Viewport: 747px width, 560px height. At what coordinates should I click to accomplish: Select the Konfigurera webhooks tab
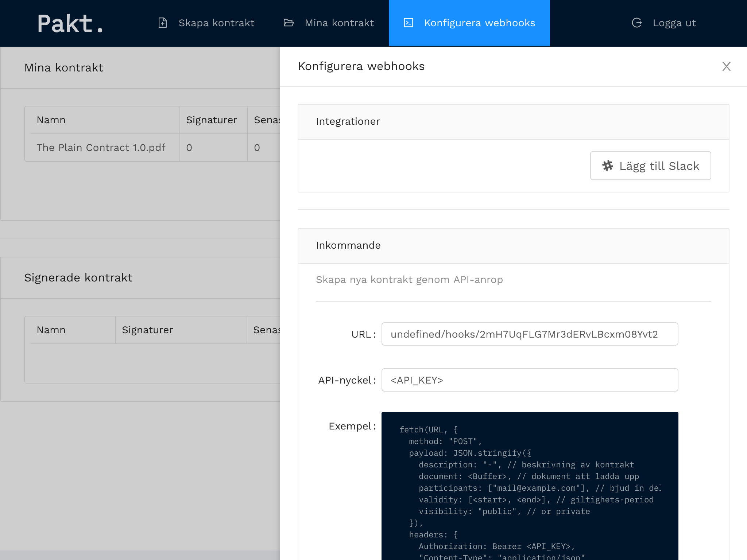479,23
